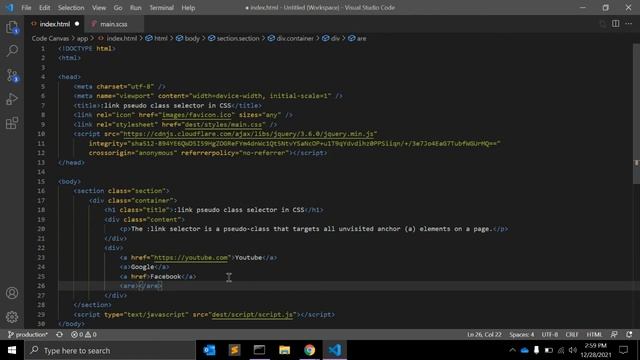
Task: Open the editor More Actions ellipsis
Action: 629,24
